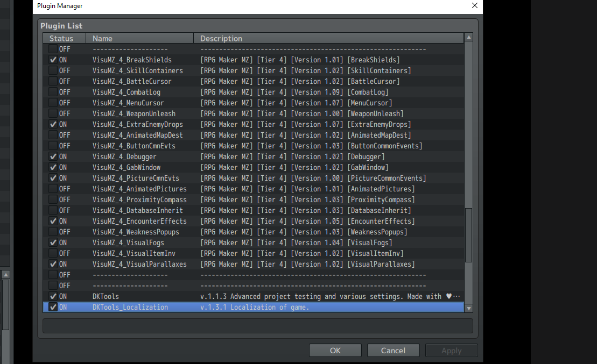
Task: Click the [CombatLog] version 1.09 description
Action: coord(294,92)
